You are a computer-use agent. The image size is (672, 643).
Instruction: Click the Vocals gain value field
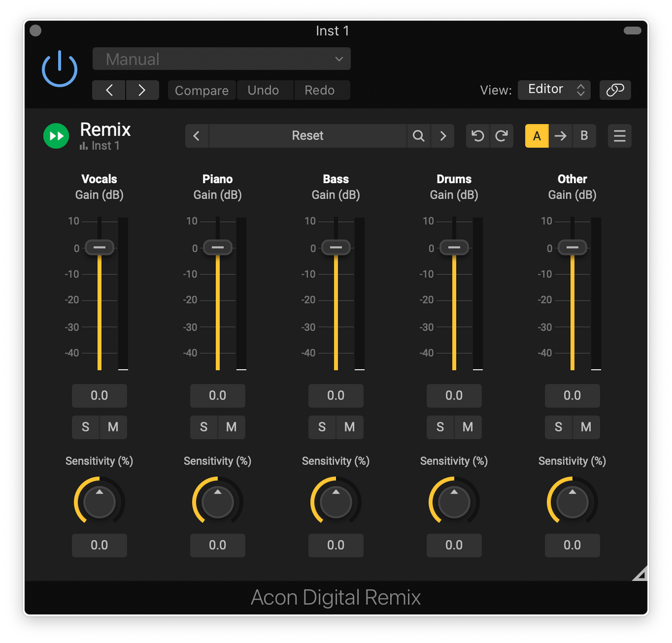(x=100, y=396)
